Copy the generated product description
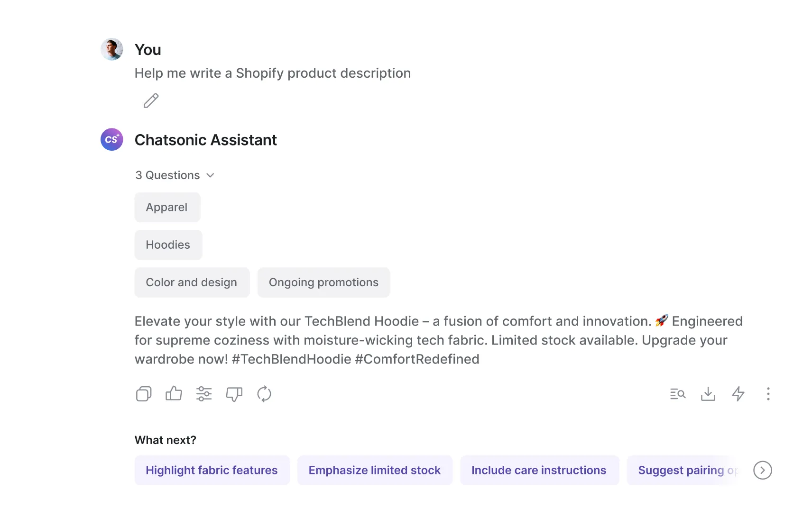Image resolution: width=812 pixels, height=508 pixels. (144, 394)
